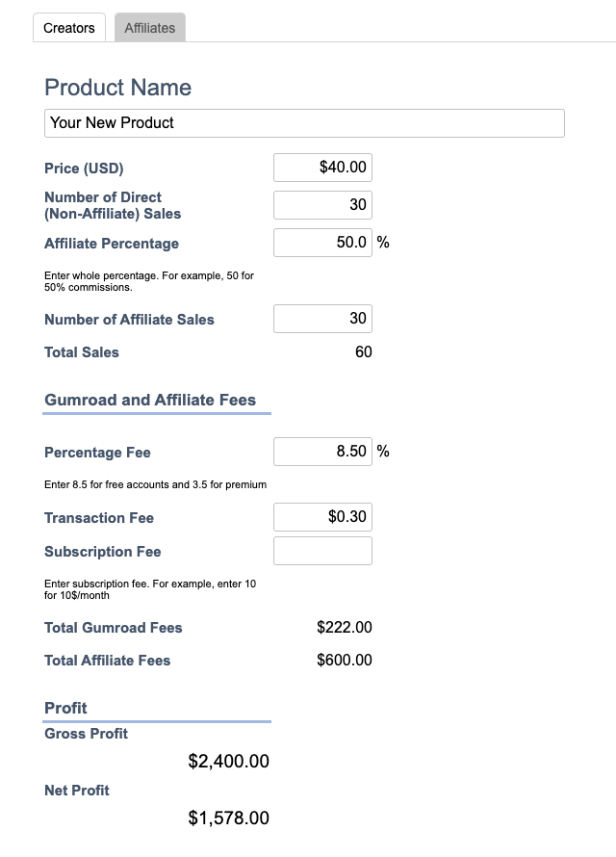Viewport: 616px width, 857px height.
Task: Click the subscription fee example hint text
Action: pyautogui.click(x=149, y=589)
